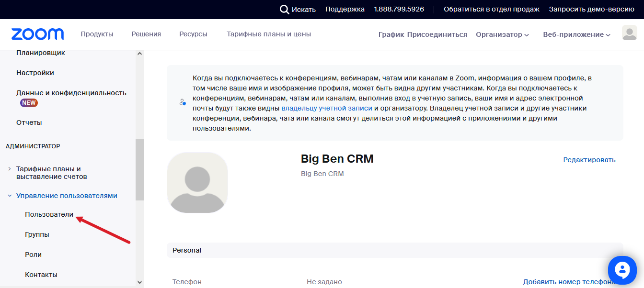Click Присоединиться in the header
Viewport: 644px width, 288px height.
tap(437, 34)
